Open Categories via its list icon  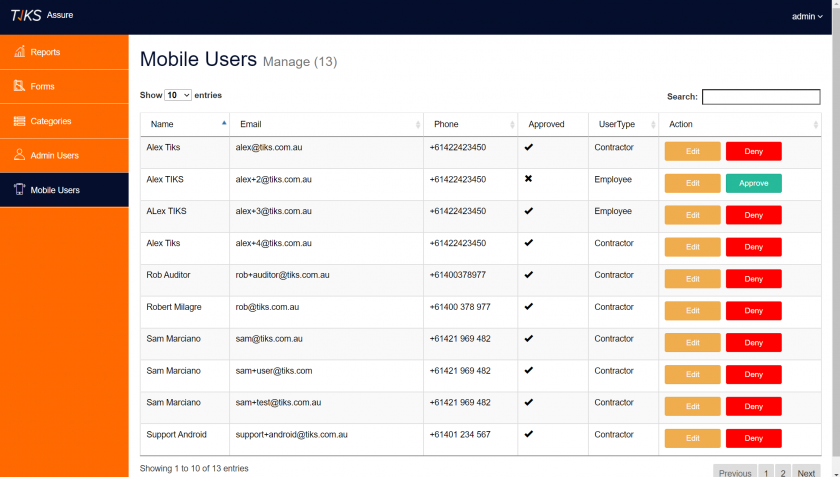(x=19, y=121)
